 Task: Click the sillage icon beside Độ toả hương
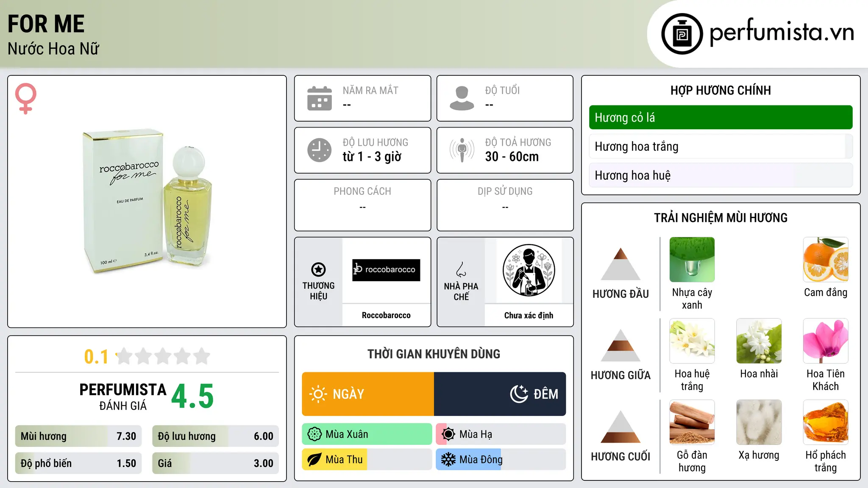[462, 150]
